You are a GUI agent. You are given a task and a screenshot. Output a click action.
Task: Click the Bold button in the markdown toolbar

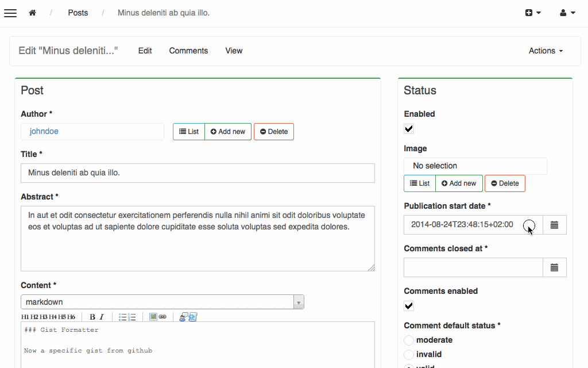coord(92,317)
